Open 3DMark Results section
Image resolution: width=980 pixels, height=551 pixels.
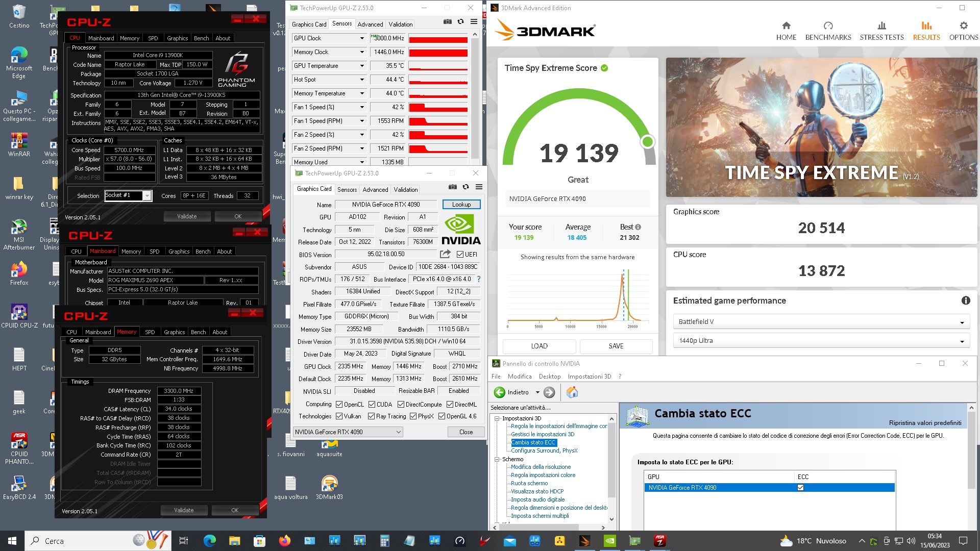click(x=926, y=31)
